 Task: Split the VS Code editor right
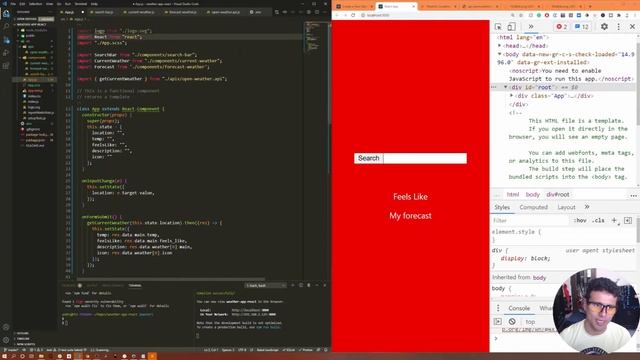tap(317, 12)
